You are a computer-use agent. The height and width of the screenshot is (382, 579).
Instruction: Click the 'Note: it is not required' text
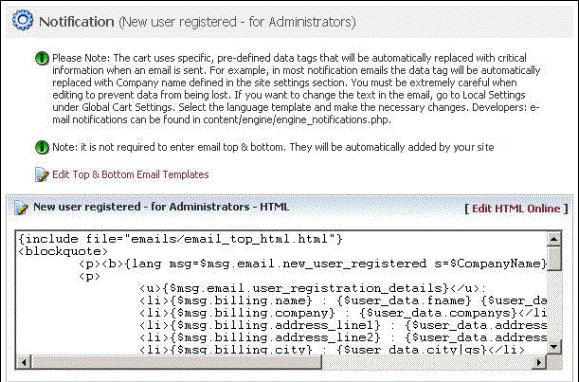point(273,147)
